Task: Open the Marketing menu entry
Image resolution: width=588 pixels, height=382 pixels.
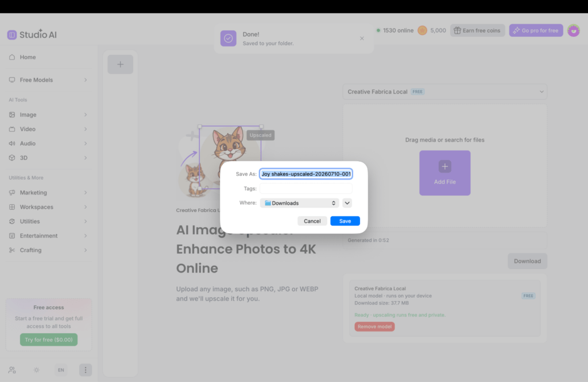Action: 49,193
